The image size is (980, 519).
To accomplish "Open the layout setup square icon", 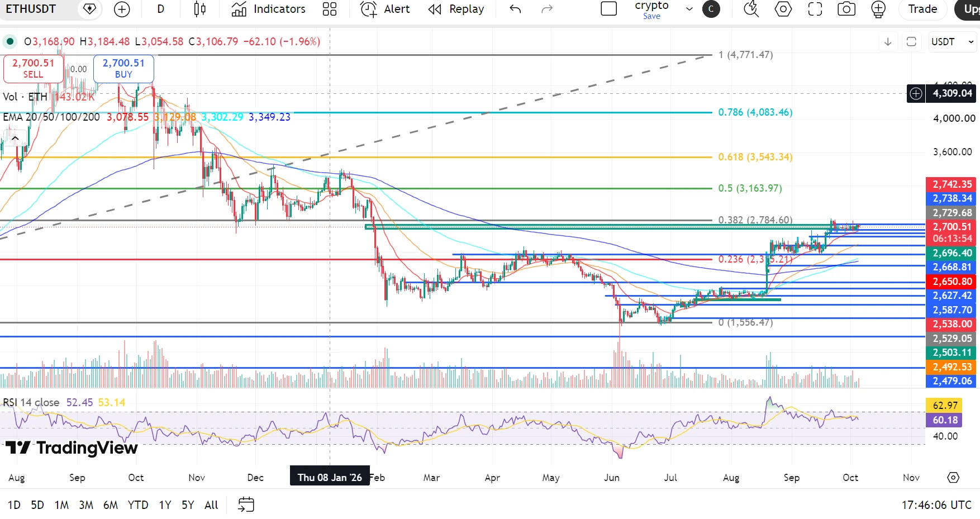I will [x=608, y=9].
